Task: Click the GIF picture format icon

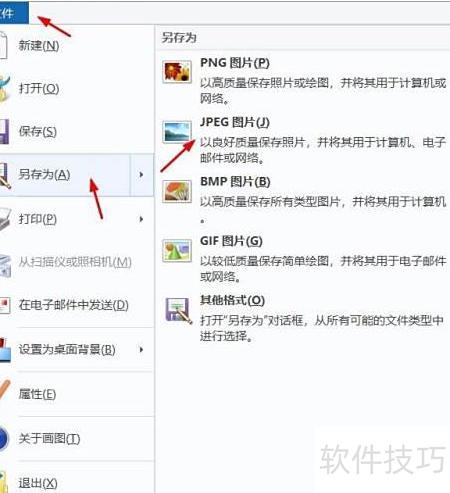Action: click(177, 251)
